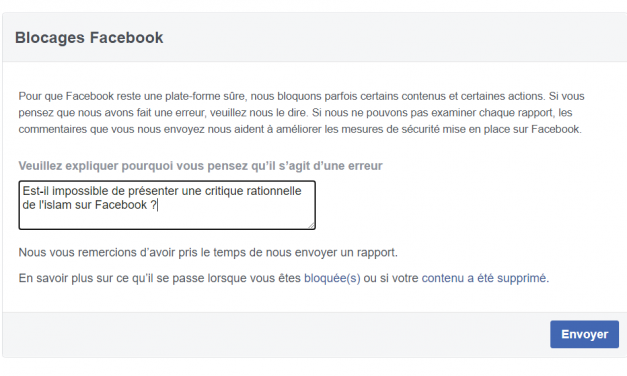Image resolution: width=627 pixels, height=376 pixels.
Task: Click the word "Facebook" inside the text area
Action: [121, 205]
